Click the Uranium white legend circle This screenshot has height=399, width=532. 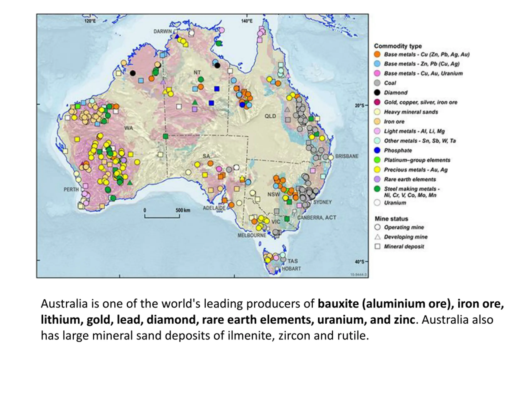(377, 203)
